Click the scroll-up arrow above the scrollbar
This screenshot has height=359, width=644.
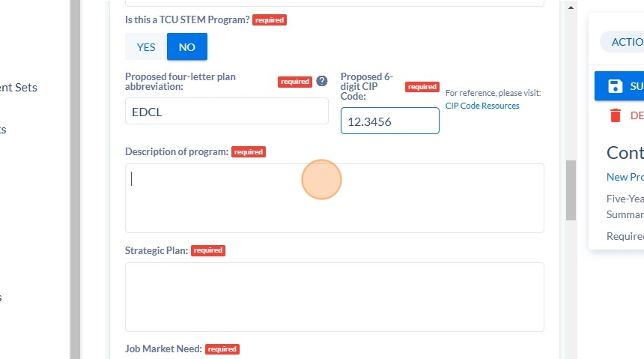point(571,7)
